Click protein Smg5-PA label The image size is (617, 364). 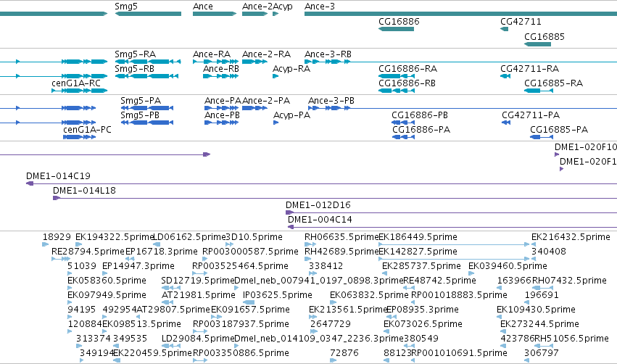click(x=141, y=100)
